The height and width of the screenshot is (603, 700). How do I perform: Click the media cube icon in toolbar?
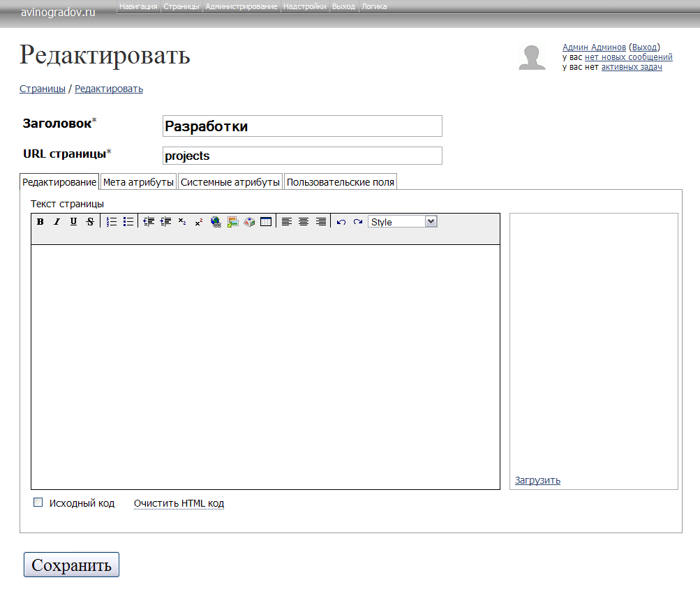click(x=249, y=222)
